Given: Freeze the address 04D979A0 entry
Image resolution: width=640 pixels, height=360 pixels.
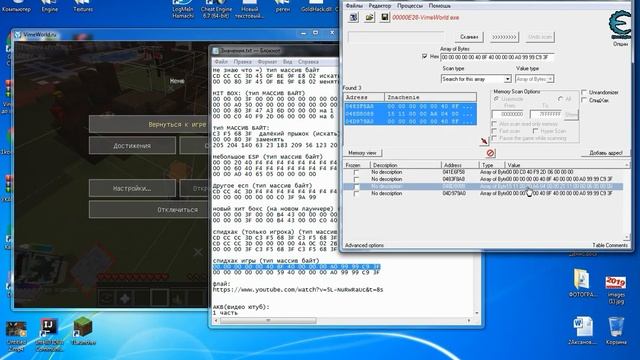Looking at the screenshot, I should click(x=356, y=193).
